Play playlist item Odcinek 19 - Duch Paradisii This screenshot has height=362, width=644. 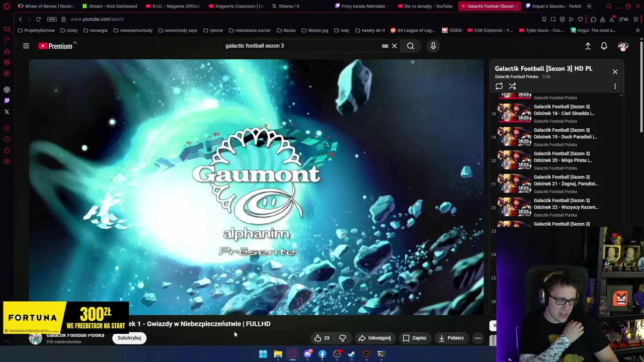555,137
